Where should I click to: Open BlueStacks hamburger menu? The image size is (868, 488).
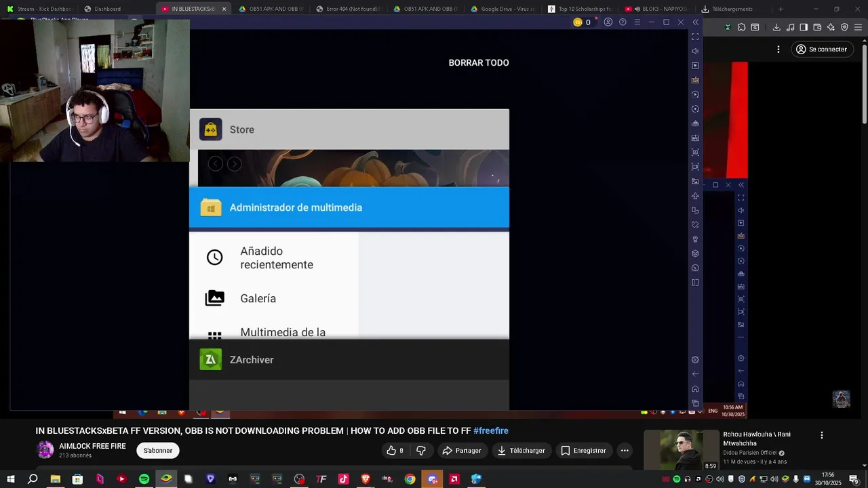[637, 22]
